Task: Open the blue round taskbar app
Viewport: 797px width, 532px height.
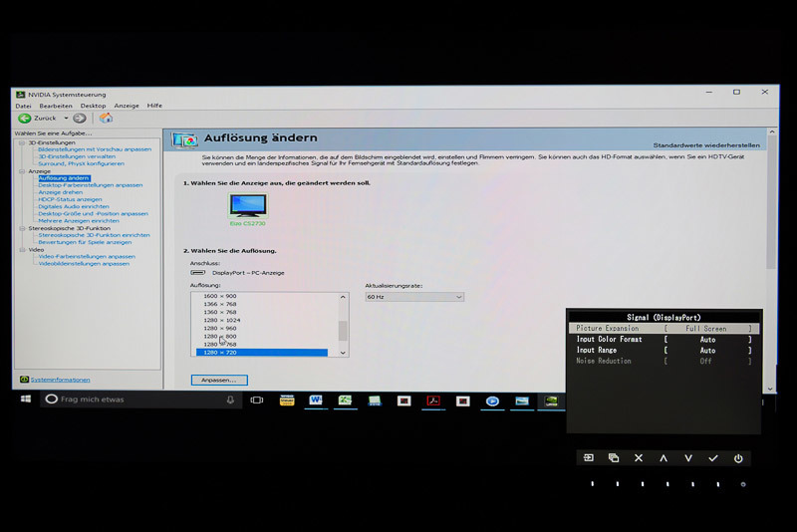Action: pyautogui.click(x=492, y=401)
